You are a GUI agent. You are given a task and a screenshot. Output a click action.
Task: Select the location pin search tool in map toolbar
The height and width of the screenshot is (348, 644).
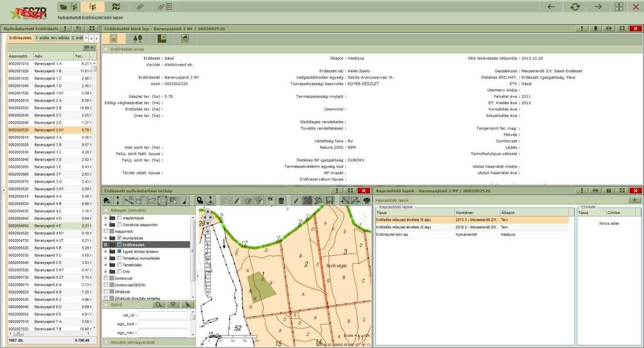pos(199,200)
